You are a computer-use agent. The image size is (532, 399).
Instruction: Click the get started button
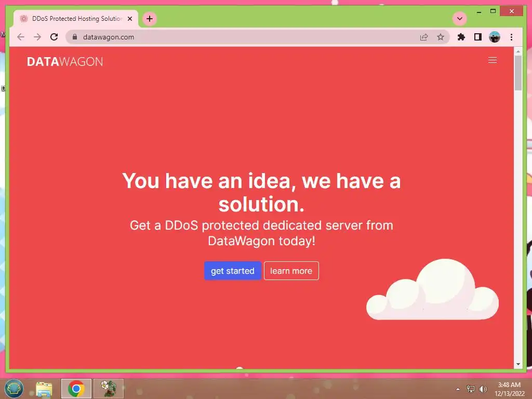(232, 271)
